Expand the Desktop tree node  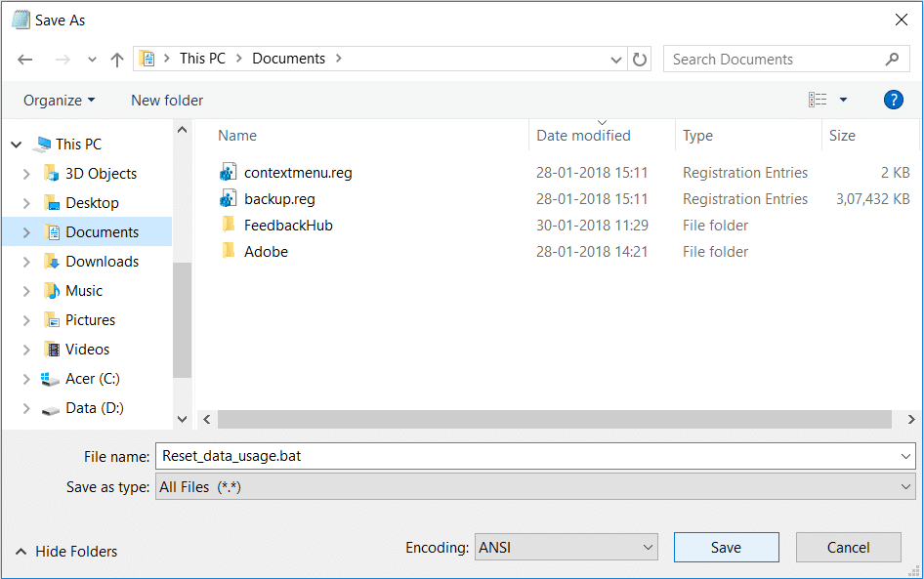(x=26, y=203)
